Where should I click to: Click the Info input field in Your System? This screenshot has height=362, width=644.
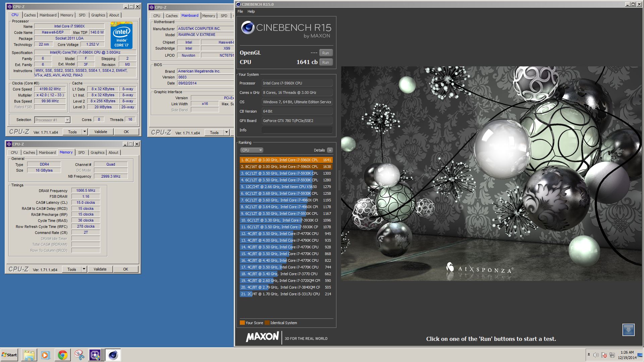[297, 130]
